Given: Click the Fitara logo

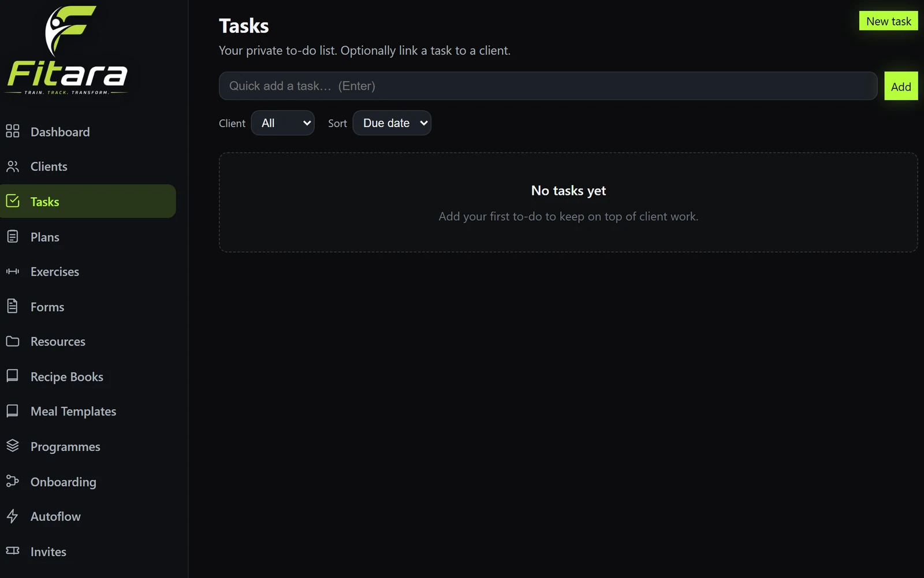Looking at the screenshot, I should click(68, 50).
